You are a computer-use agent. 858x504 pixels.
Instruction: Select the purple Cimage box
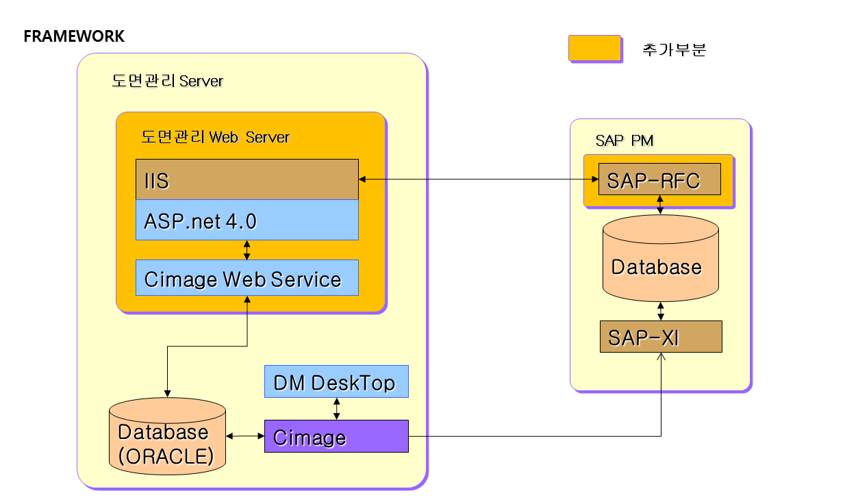[336, 436]
